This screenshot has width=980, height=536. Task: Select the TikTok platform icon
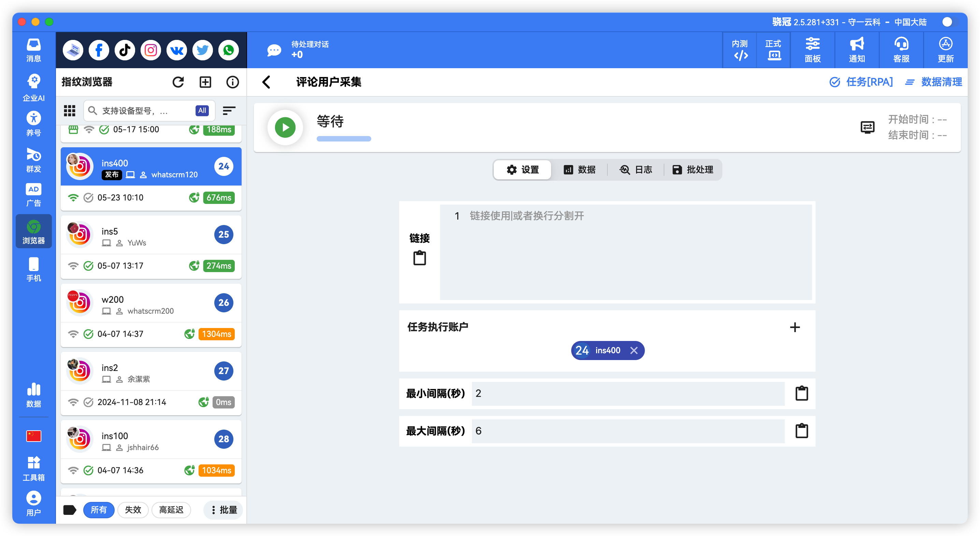click(x=125, y=50)
